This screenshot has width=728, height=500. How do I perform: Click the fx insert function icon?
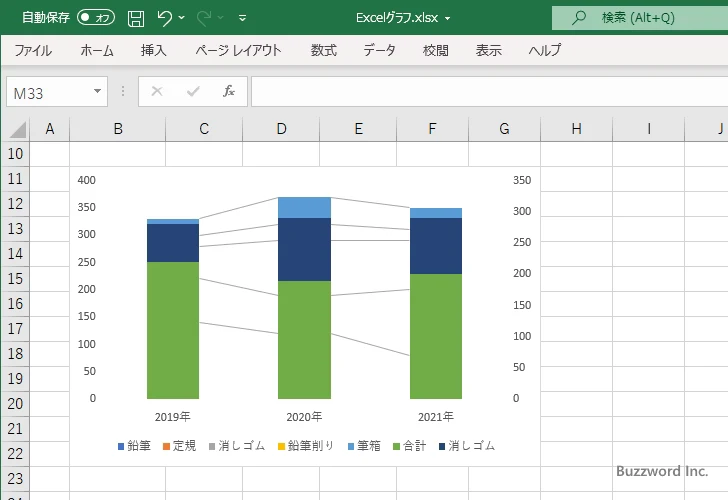coord(228,91)
